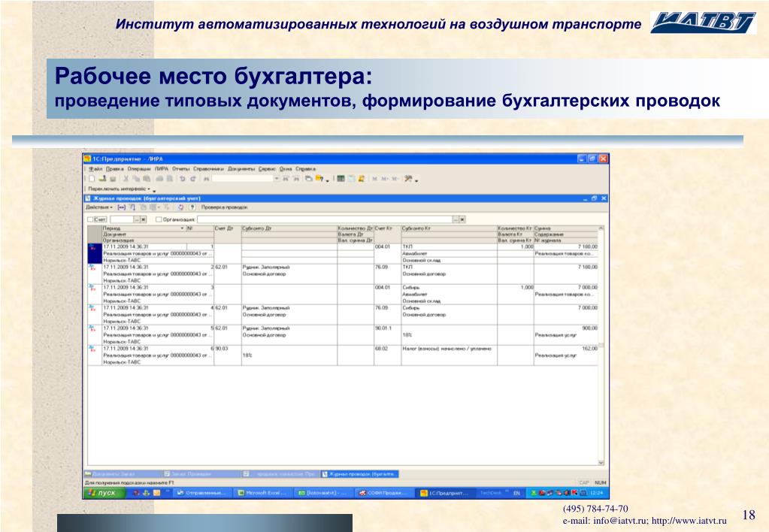The image size is (769, 532).
Task: Click the Calendar toolbar icon
Action: [x=351, y=179]
